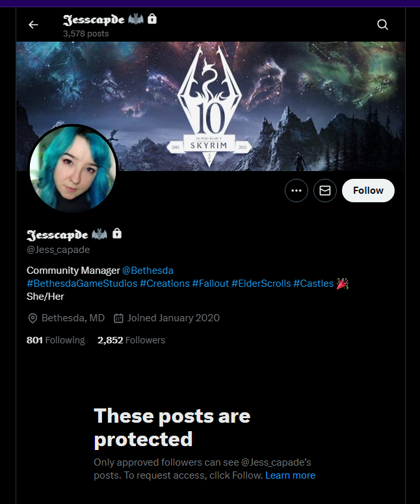420x504 pixels.
Task: Click the lock icon in top header
Action: coord(152,19)
